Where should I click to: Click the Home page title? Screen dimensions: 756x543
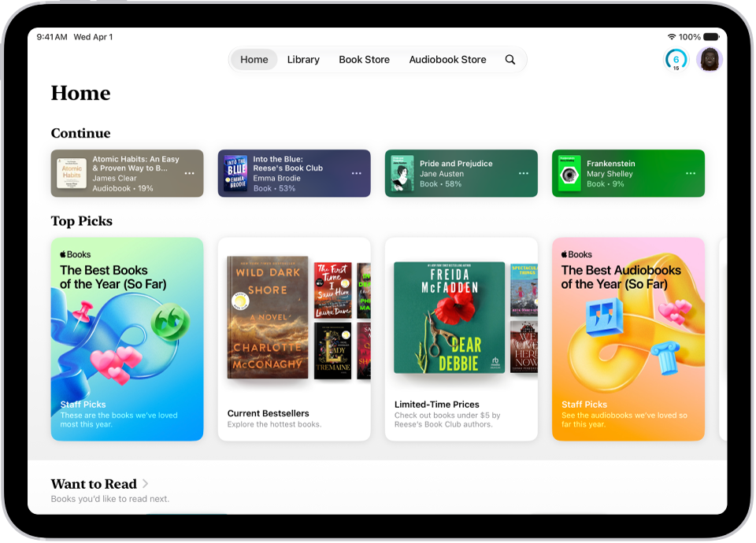(80, 93)
